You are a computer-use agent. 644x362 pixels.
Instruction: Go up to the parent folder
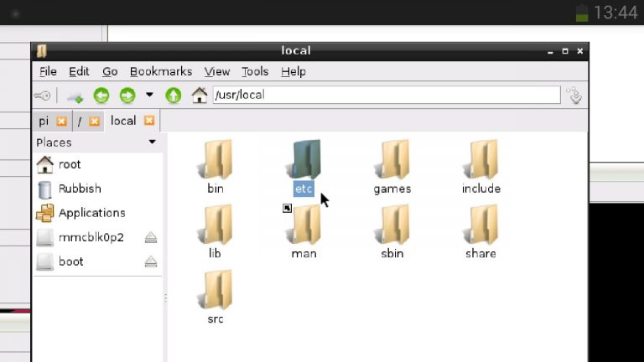pos(174,96)
